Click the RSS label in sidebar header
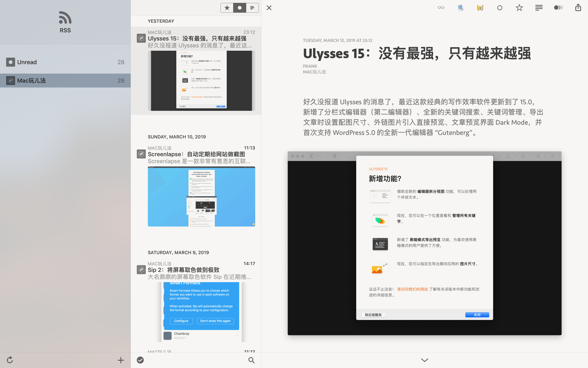Viewport: 588px width, 368px height. coord(65,30)
